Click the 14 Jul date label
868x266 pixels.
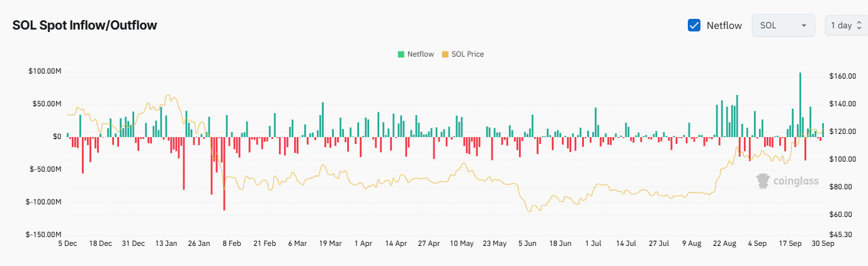[x=625, y=243]
